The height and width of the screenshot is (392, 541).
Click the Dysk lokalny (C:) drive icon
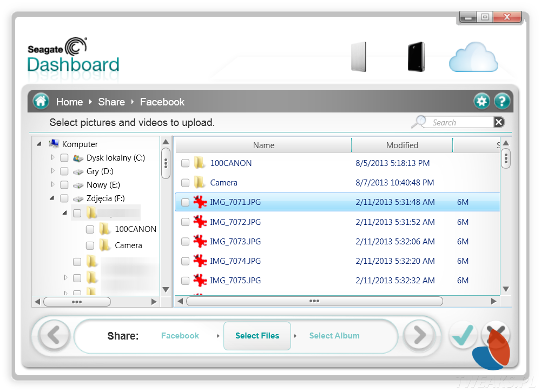(78, 158)
